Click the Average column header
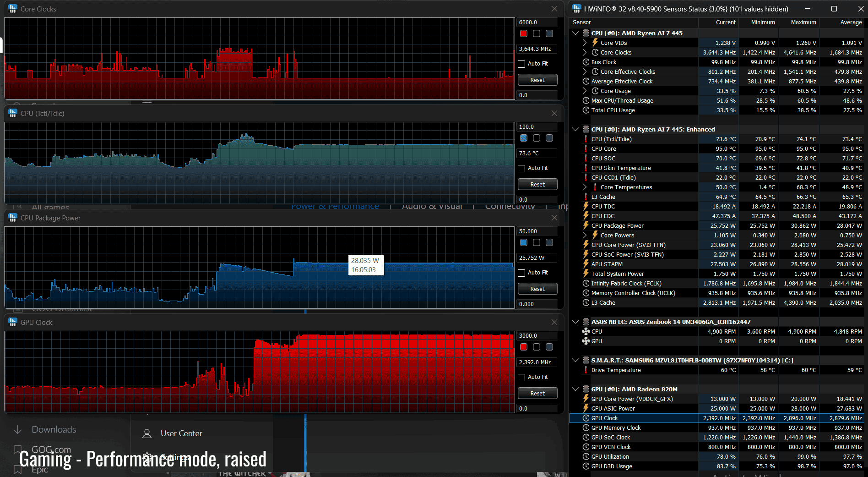This screenshot has height=477, width=868. point(842,22)
